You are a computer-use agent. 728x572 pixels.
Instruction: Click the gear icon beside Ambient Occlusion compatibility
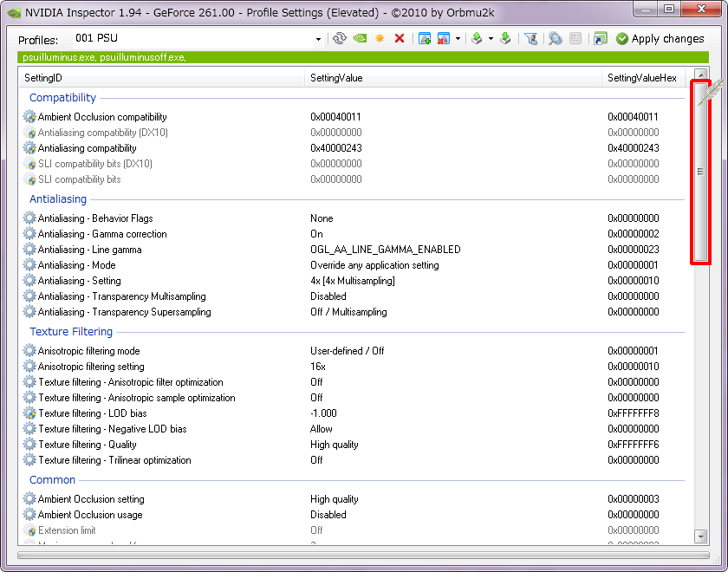[x=29, y=116]
